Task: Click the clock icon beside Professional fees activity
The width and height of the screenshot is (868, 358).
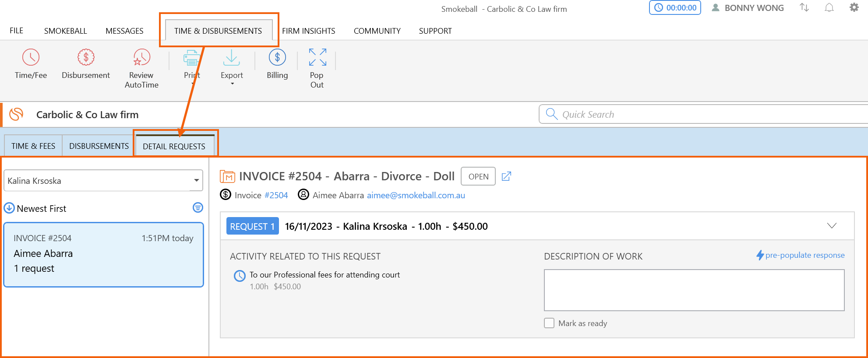Action: (240, 276)
